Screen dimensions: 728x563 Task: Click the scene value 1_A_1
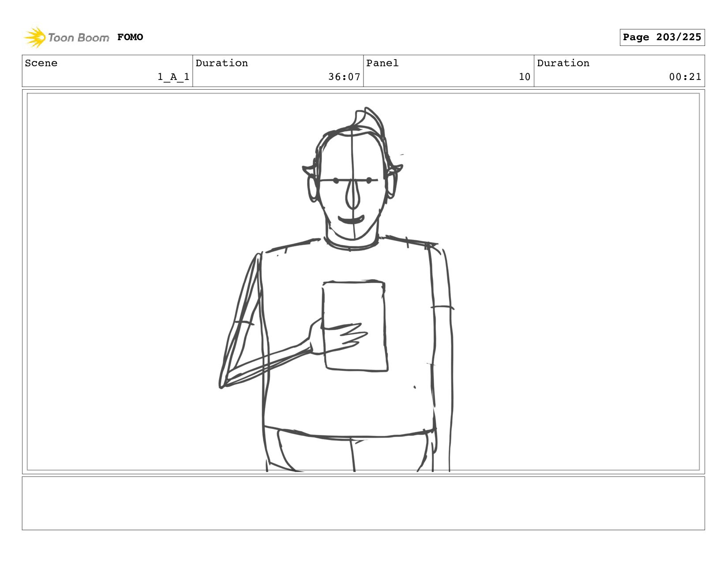[173, 77]
